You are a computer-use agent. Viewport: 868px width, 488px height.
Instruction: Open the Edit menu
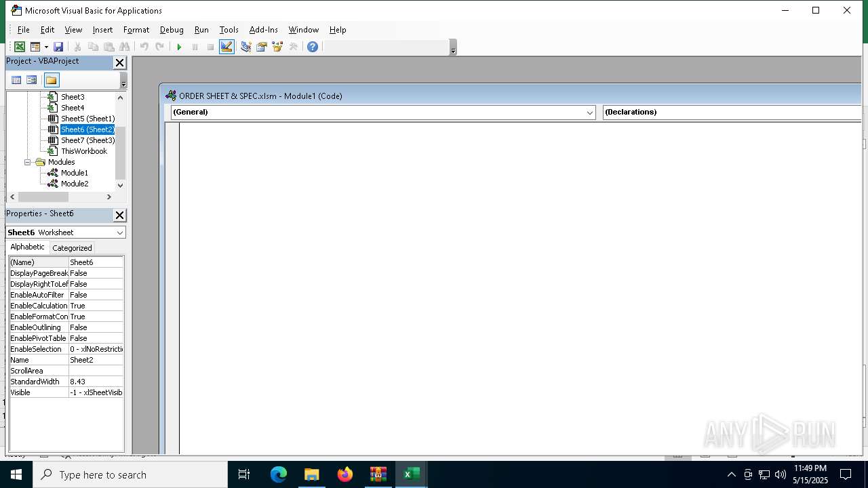(47, 30)
